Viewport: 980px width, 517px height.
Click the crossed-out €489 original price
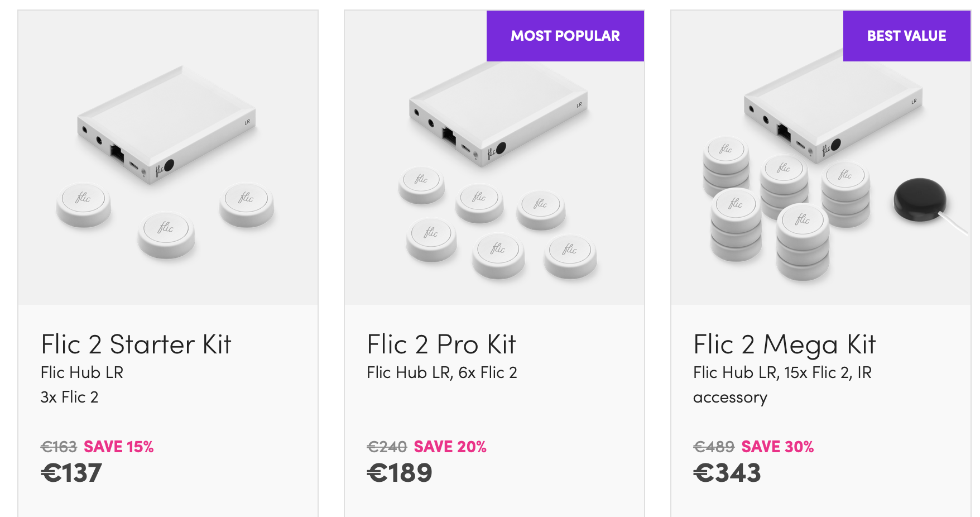[x=713, y=447]
